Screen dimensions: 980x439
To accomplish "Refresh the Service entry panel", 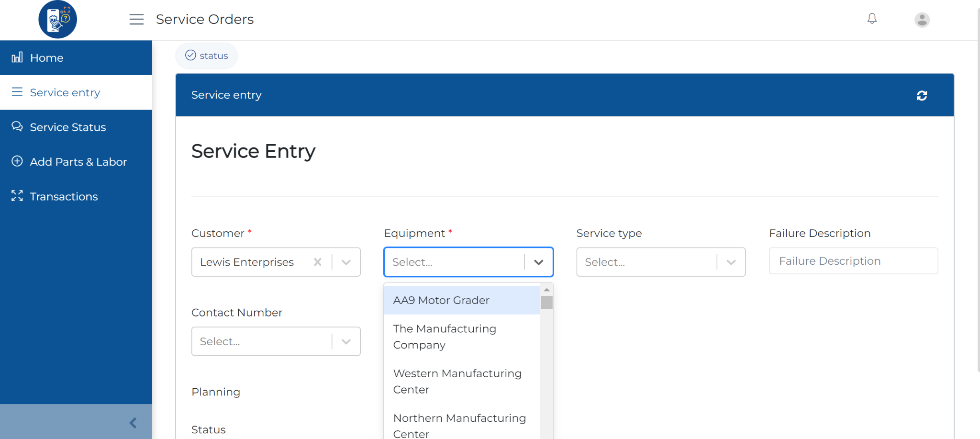I will [922, 95].
